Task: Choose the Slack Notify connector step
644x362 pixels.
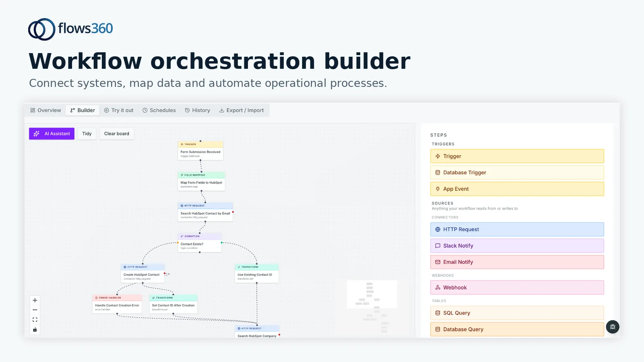Action: tap(517, 246)
